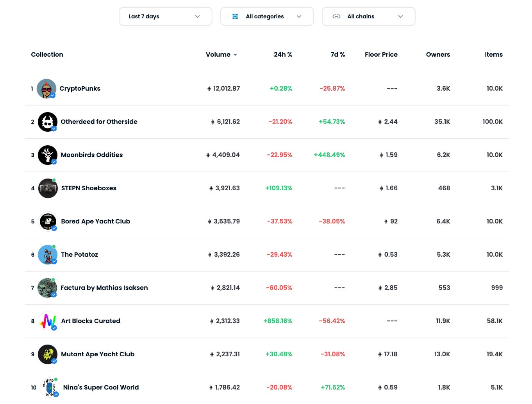Click the Collection column header
This screenshot has width=532, height=404.
coord(47,55)
